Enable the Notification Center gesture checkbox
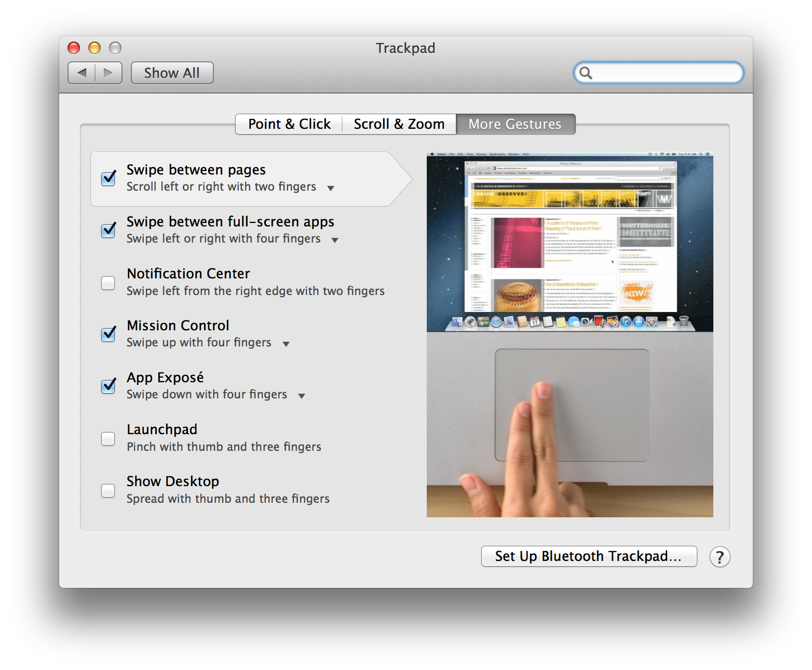812x670 pixels. tap(108, 283)
